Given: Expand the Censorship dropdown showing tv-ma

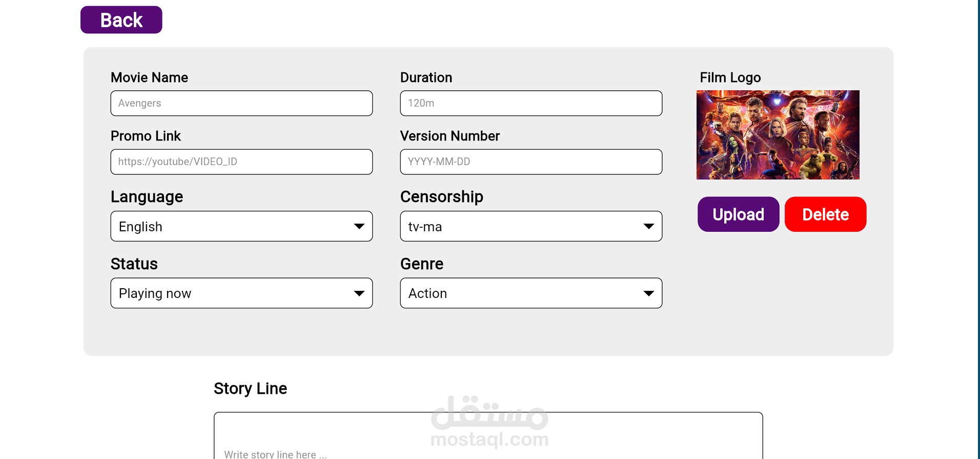Looking at the screenshot, I should pyautogui.click(x=531, y=226).
